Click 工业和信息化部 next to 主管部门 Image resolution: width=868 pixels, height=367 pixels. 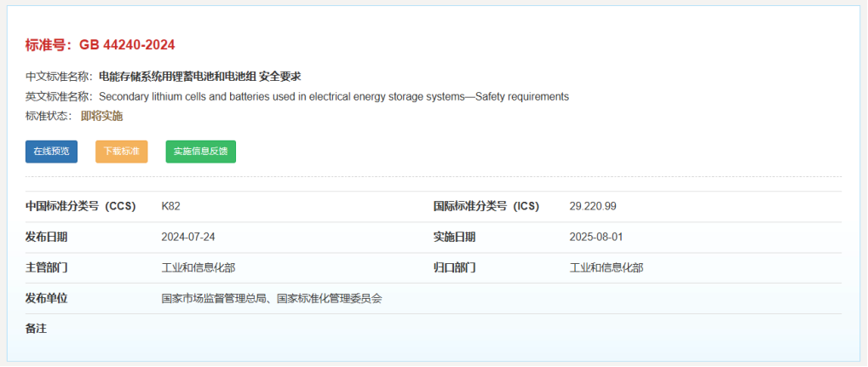(198, 268)
